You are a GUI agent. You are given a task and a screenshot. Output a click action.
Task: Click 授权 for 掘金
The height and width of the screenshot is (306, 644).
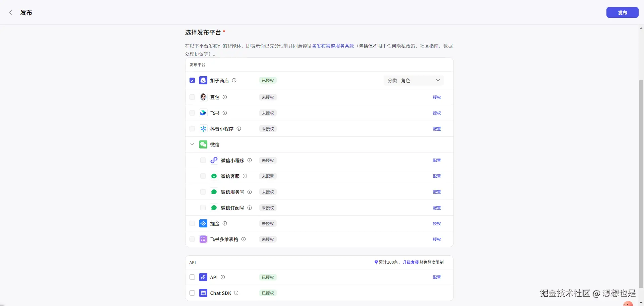[437, 223]
